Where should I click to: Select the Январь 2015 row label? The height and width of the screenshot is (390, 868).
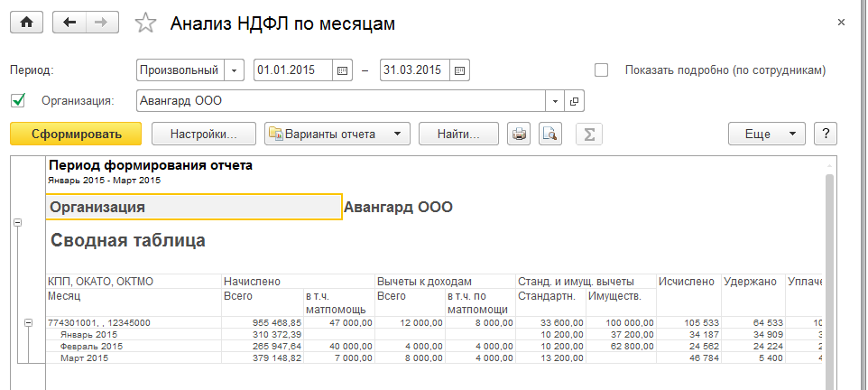click(88, 335)
